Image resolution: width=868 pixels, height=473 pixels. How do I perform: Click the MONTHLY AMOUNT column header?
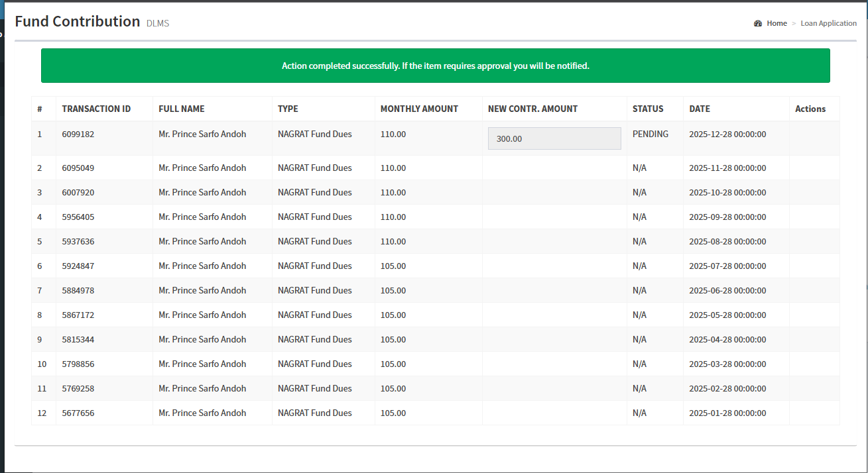point(419,109)
